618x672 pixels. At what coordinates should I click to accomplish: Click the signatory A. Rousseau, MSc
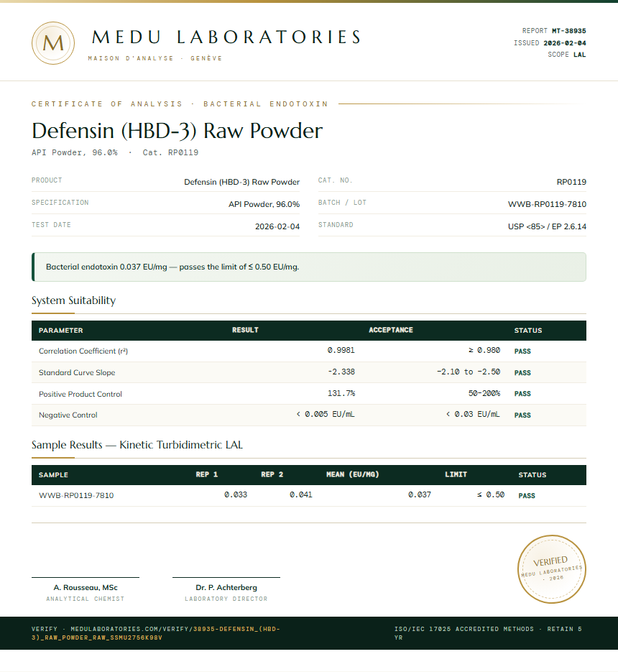pos(86,588)
